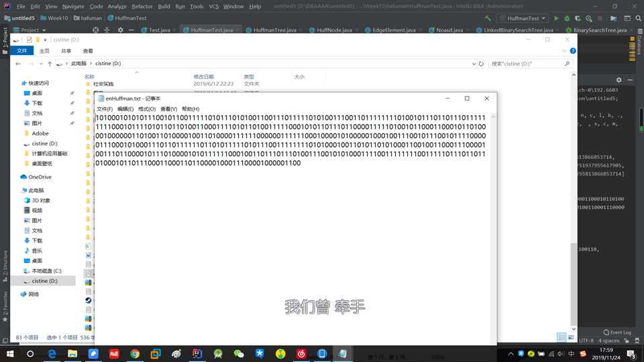Select cistine (D:) under 此电脑
The image size is (644, 362).
[x=44, y=281]
